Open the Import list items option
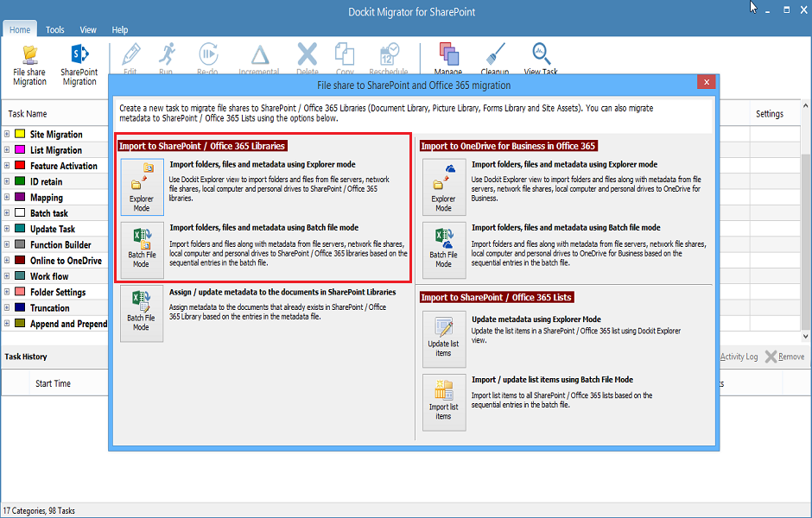The image size is (812, 518). point(443,401)
